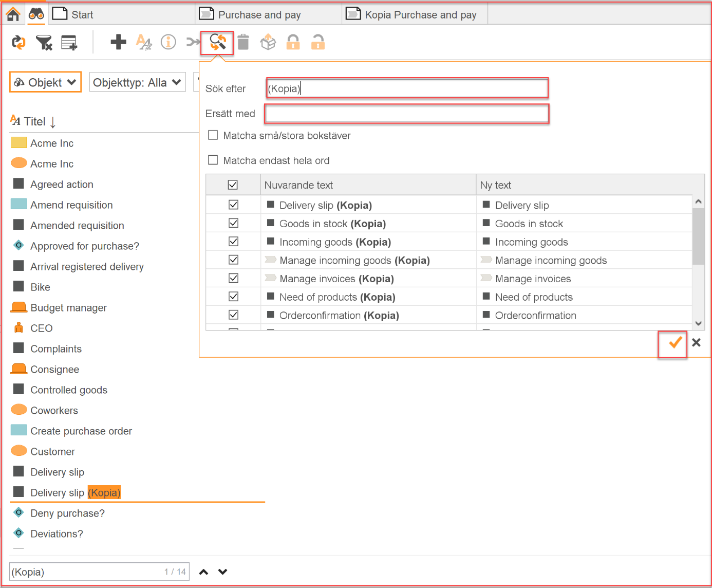Toggle the search and replace tool
The height and width of the screenshot is (588, 712).
217,43
